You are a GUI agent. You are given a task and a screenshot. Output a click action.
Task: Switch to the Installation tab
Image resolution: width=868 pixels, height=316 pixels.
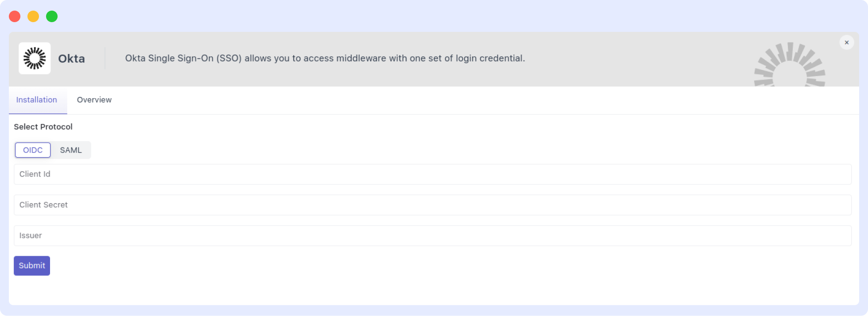click(x=37, y=100)
